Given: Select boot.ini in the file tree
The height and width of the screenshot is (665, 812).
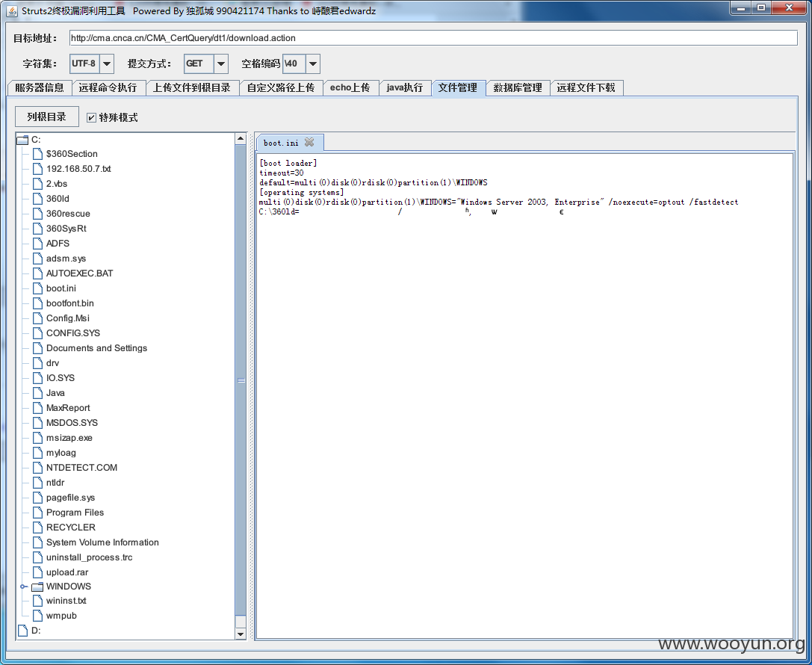Looking at the screenshot, I should tap(61, 288).
